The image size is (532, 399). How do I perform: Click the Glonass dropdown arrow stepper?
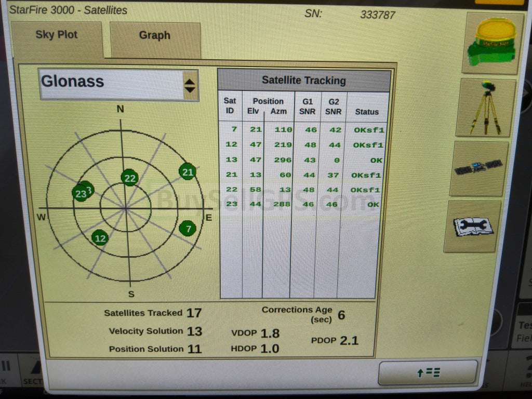coord(190,86)
